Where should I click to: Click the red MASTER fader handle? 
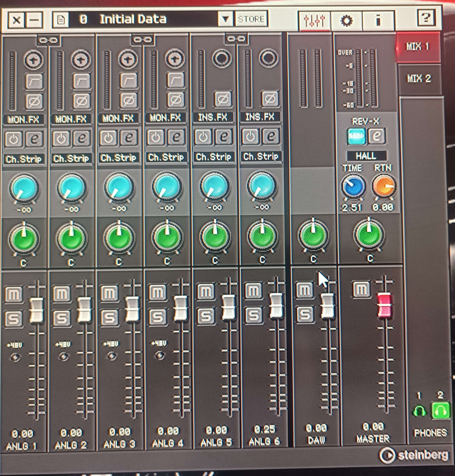tap(384, 305)
